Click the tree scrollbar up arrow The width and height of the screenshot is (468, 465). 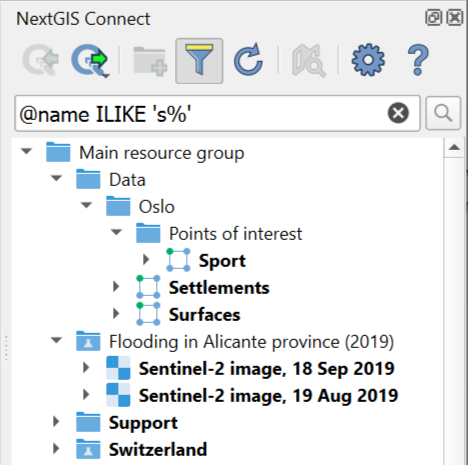point(454,148)
